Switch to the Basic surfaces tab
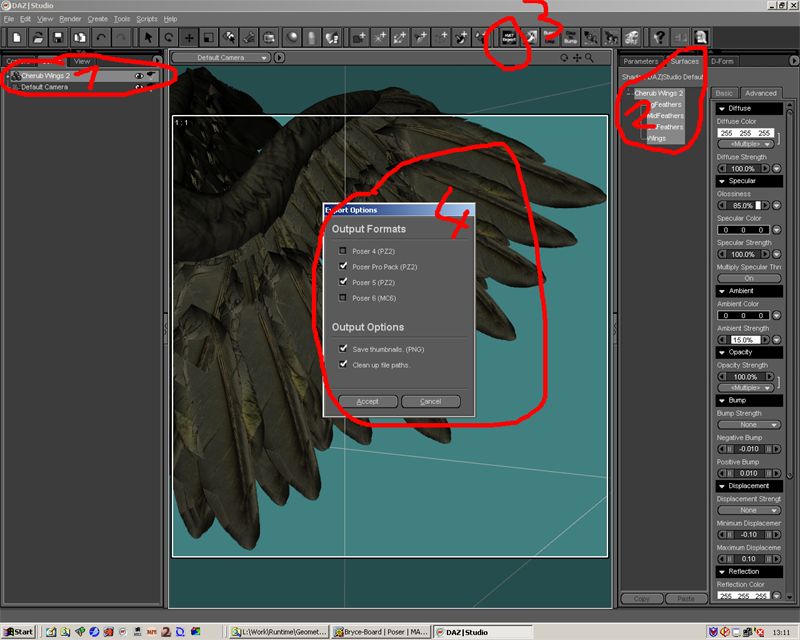This screenshot has height=640, width=800. pyautogui.click(x=723, y=93)
